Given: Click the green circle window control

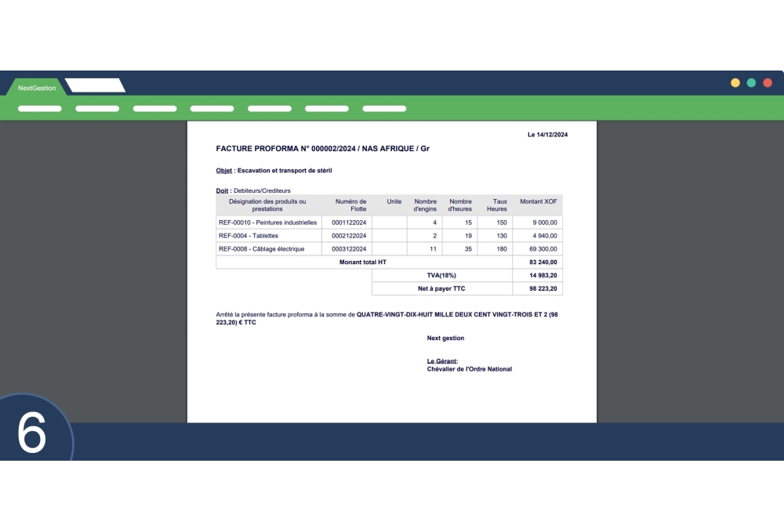Looking at the screenshot, I should click(751, 82).
